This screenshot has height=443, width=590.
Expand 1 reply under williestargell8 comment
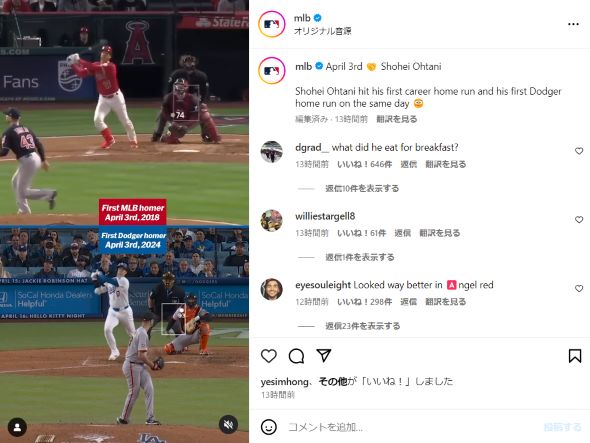[360, 257]
